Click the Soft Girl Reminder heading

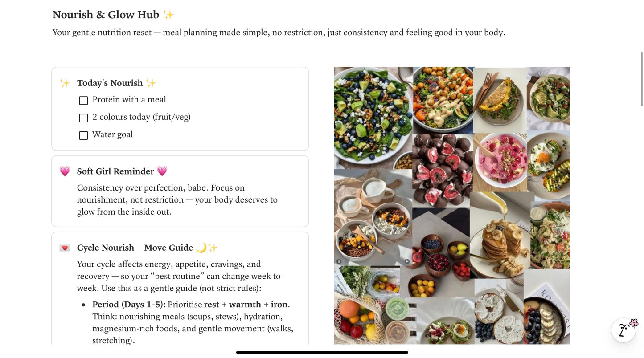115,171
